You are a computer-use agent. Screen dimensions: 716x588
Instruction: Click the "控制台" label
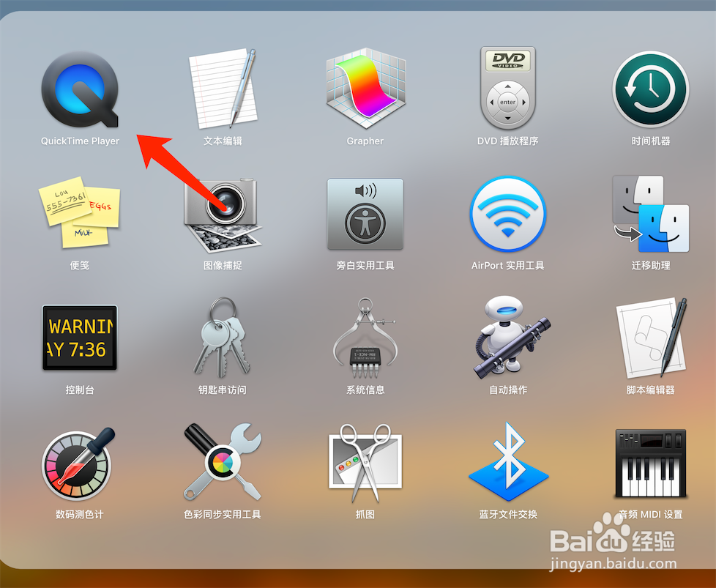pyautogui.click(x=80, y=390)
